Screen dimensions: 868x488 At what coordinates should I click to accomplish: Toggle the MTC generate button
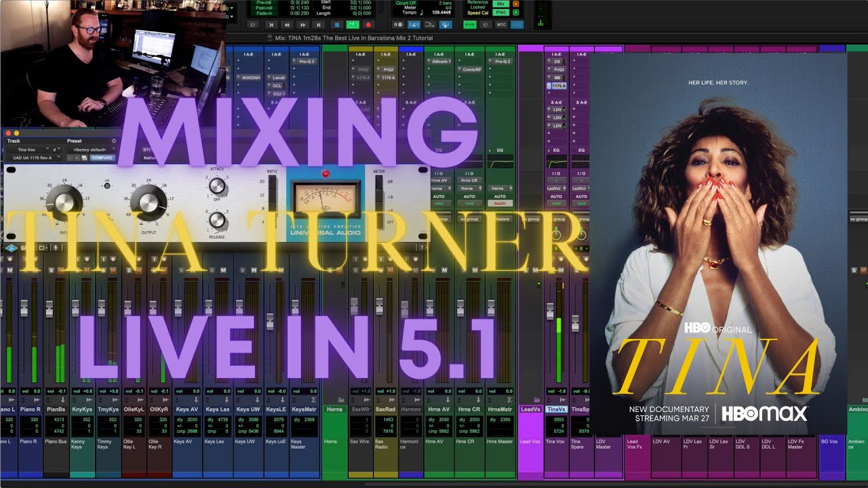501,24
